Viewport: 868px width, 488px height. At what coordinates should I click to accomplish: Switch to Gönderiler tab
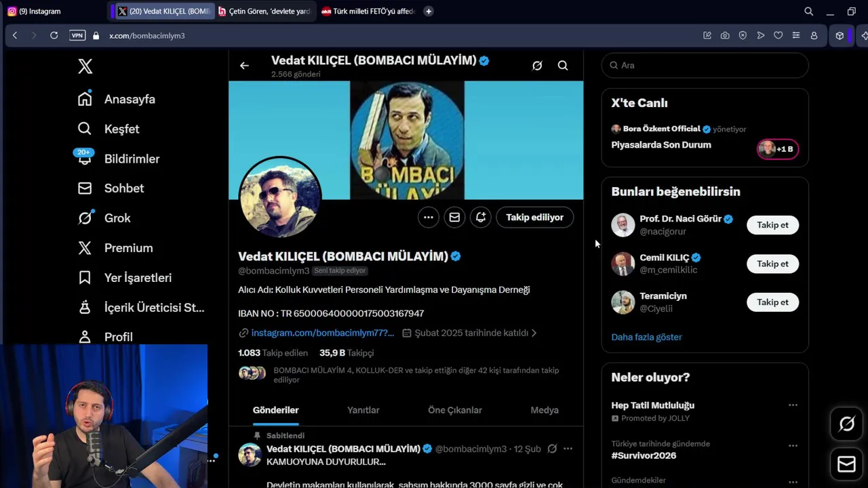(x=275, y=410)
